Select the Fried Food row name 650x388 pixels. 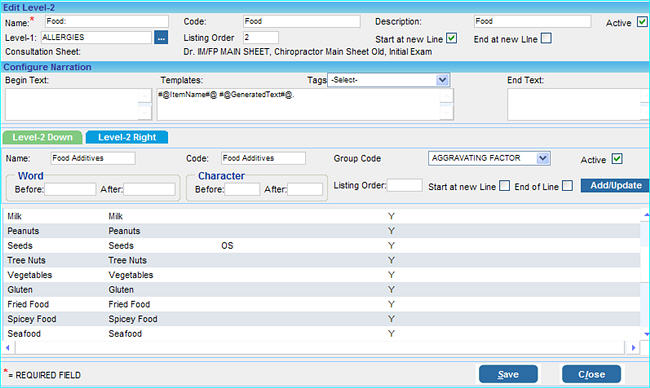(28, 304)
